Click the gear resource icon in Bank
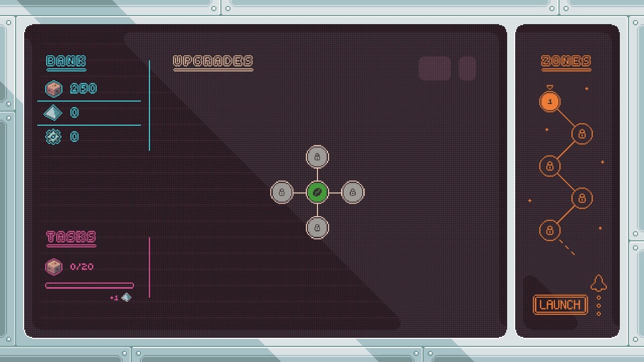 pos(53,137)
